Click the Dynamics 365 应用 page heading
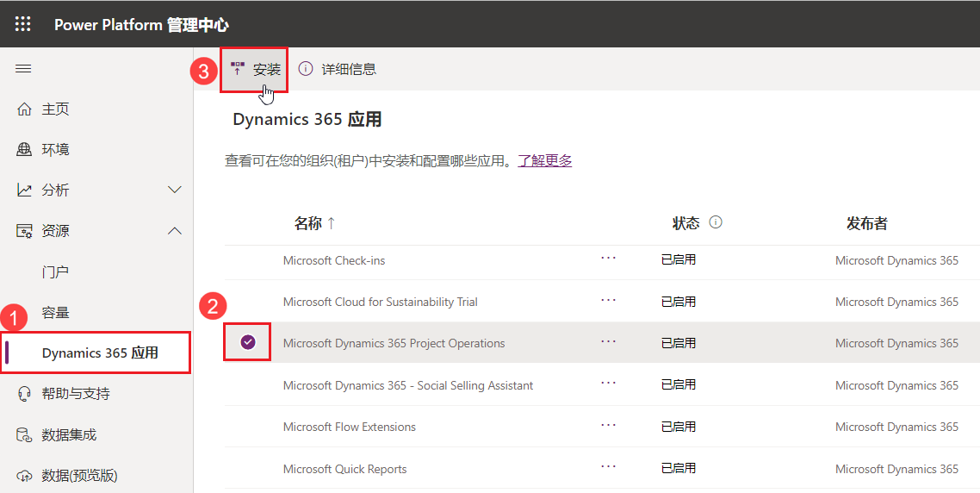This screenshot has height=493, width=980. coord(307,119)
